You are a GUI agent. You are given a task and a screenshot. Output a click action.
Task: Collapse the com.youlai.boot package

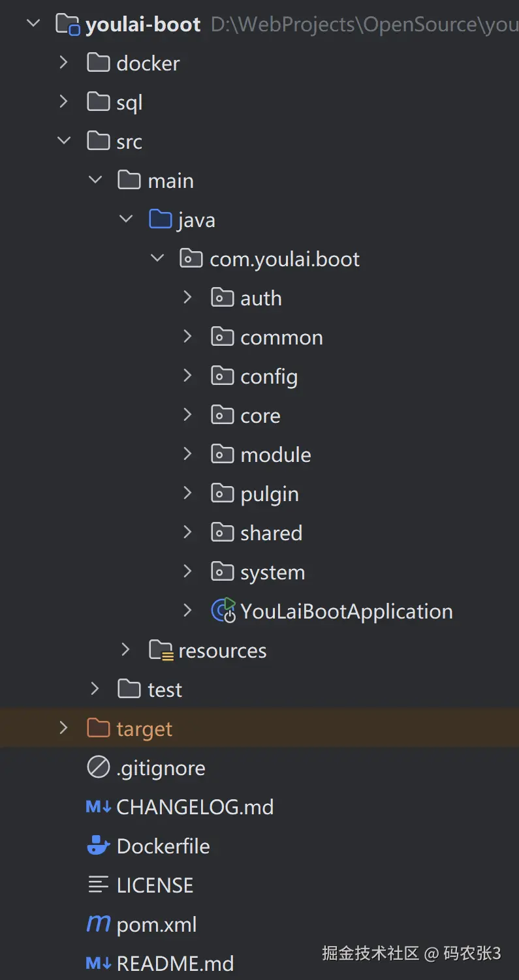[157, 259]
